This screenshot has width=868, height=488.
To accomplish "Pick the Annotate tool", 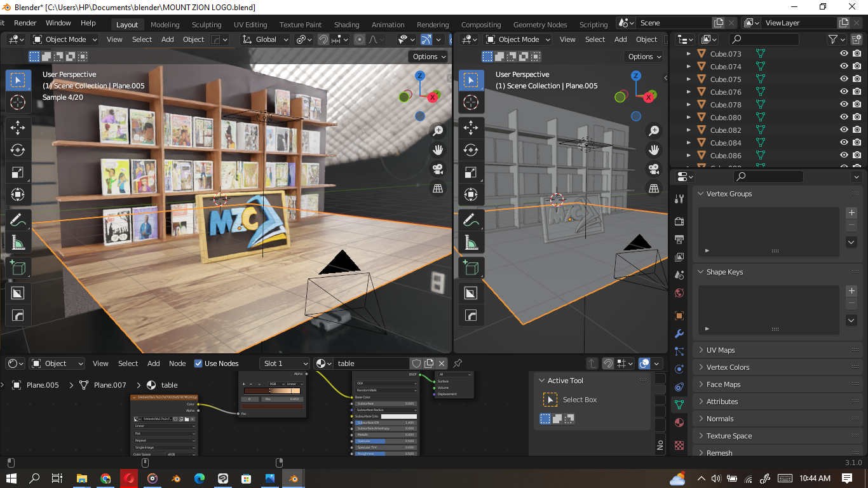I will point(18,220).
